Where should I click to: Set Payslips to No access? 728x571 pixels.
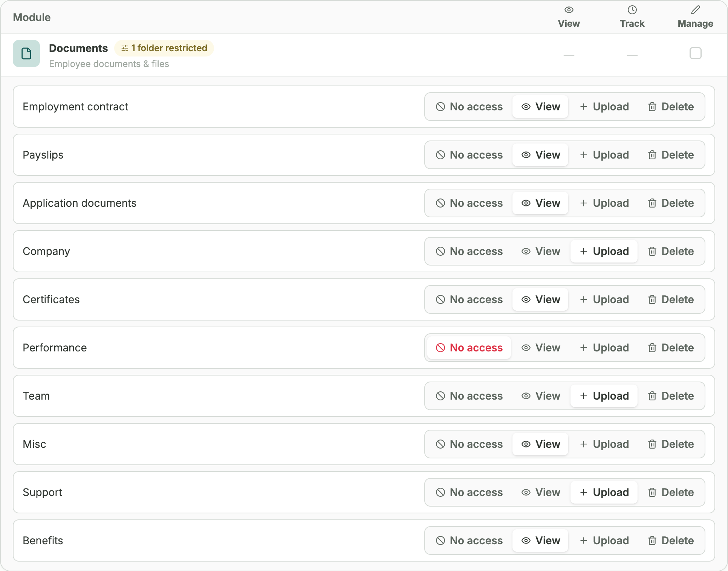click(x=469, y=155)
